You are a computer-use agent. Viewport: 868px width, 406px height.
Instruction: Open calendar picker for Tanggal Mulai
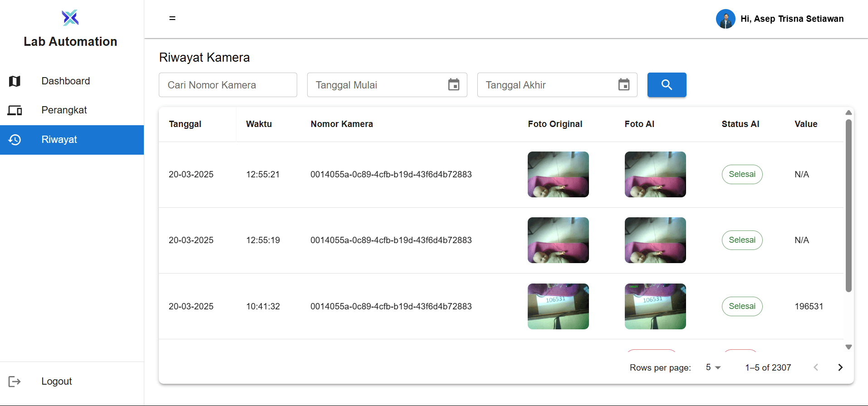[x=454, y=85]
